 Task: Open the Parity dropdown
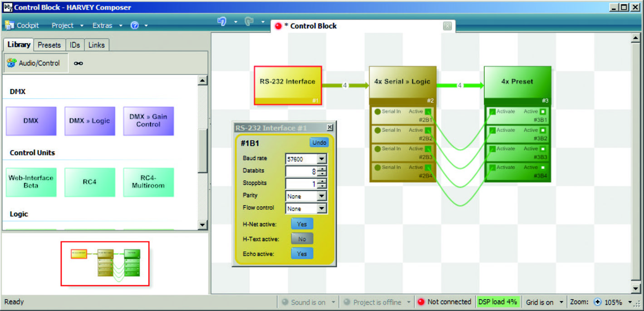click(x=322, y=196)
